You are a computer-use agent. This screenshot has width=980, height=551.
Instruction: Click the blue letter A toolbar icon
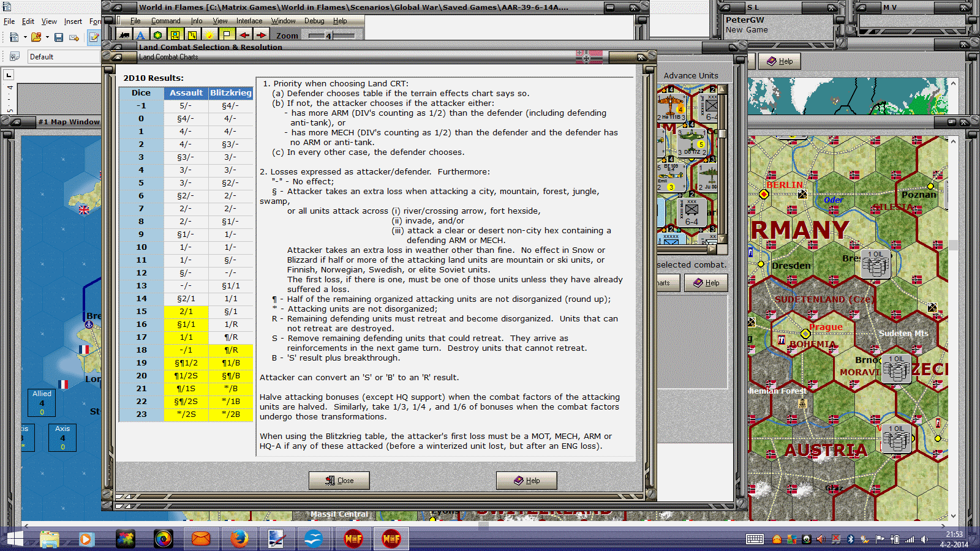141,36
